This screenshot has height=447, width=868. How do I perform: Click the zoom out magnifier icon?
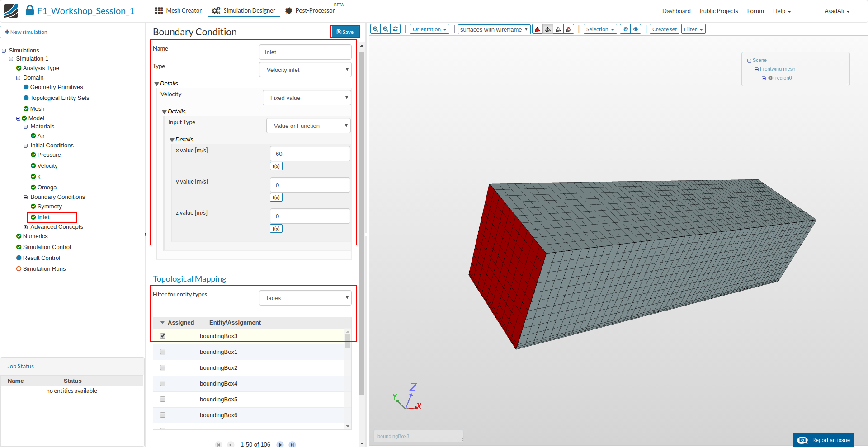click(x=386, y=29)
